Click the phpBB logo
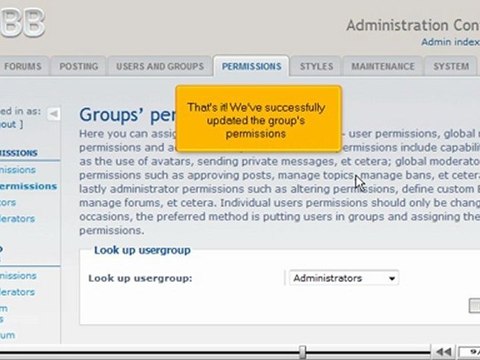480x360 pixels. coord(23,22)
